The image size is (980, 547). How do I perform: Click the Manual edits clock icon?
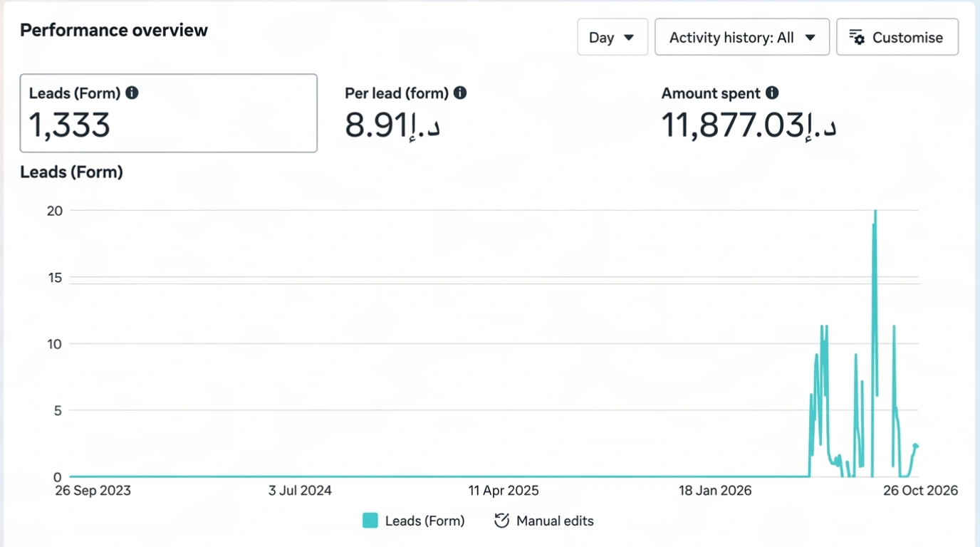[x=501, y=521]
